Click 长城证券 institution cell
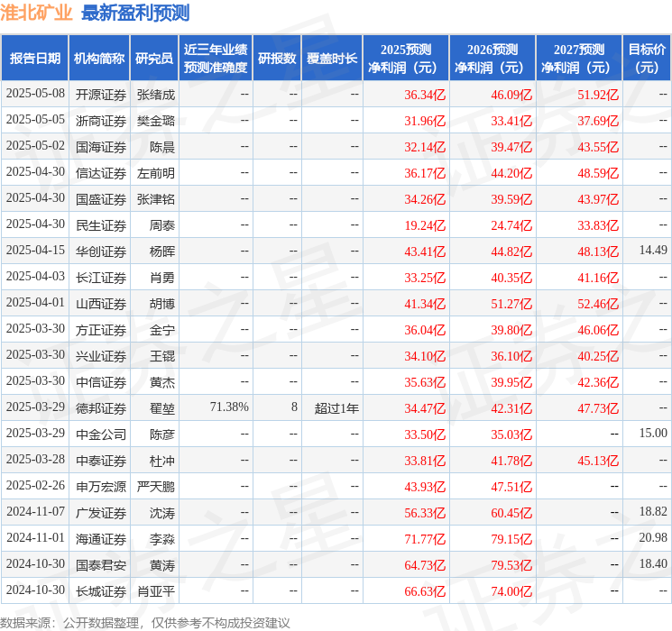The image size is (672, 631). coord(101,590)
